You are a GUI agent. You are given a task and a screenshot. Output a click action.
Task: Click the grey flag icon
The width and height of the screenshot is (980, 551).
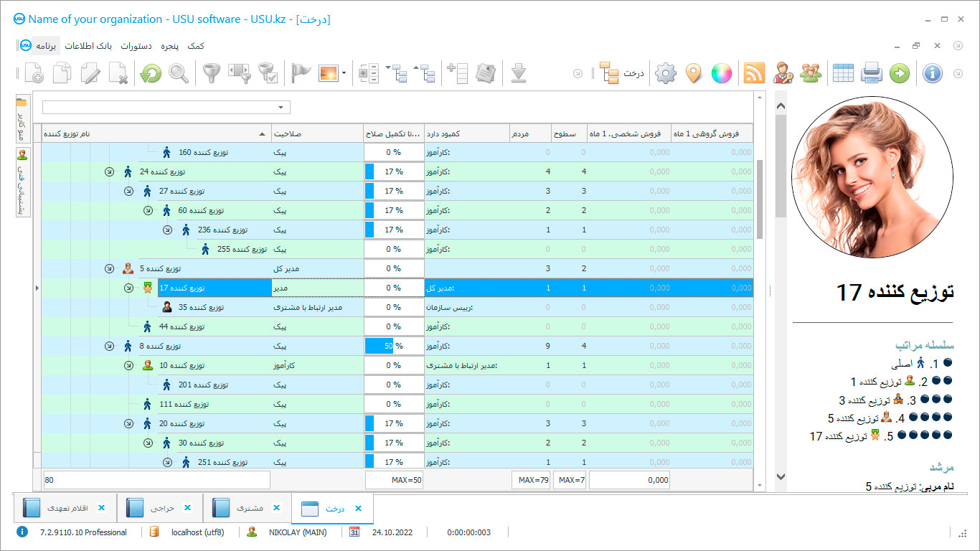click(x=301, y=73)
